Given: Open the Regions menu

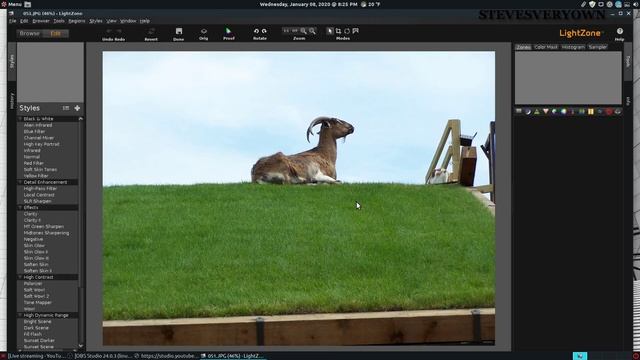Looking at the screenshot, I should (x=76, y=21).
